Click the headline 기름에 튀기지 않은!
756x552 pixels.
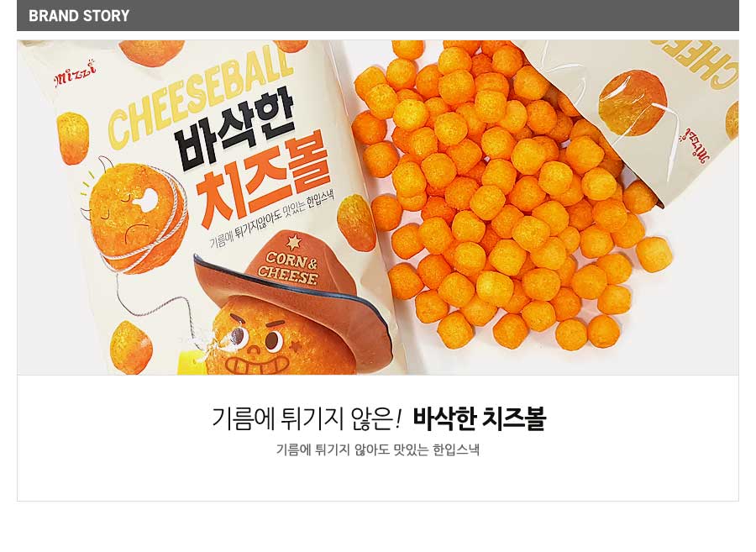(306, 418)
